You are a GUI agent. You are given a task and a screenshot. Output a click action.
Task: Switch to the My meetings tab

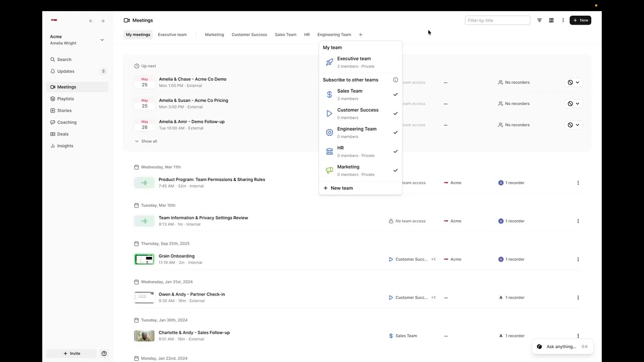pyautogui.click(x=138, y=35)
